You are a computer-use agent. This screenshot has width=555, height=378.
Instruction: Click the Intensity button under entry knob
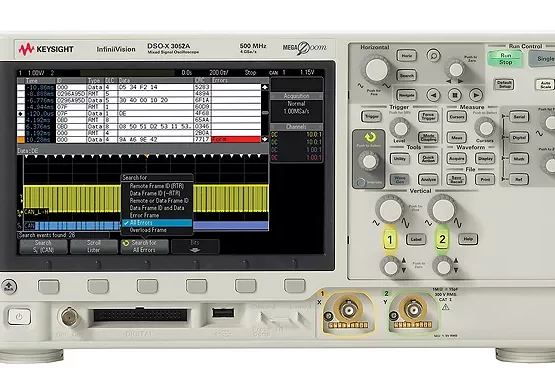(361, 182)
